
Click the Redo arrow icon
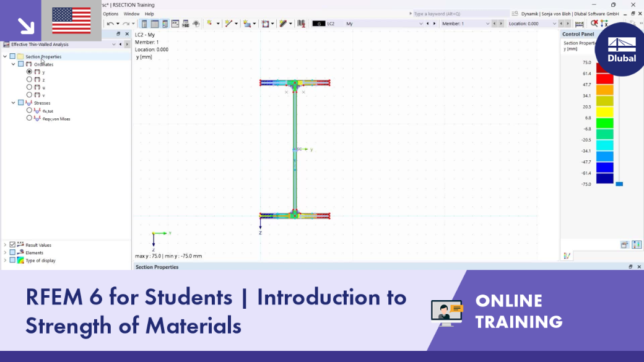click(126, 24)
